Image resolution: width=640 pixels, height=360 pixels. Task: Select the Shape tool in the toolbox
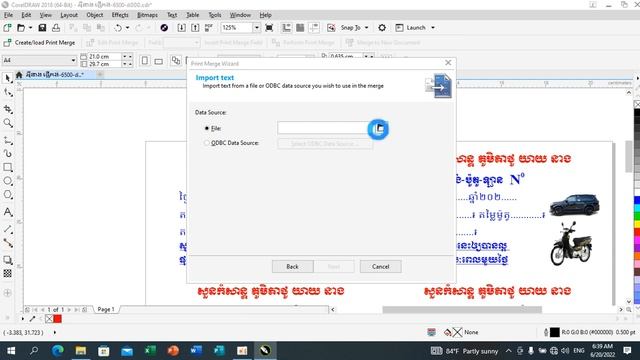pyautogui.click(x=8, y=93)
